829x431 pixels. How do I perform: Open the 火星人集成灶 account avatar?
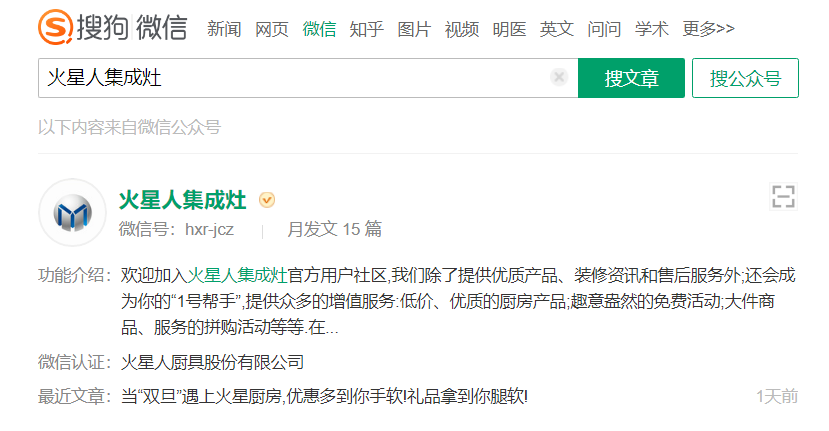72,213
